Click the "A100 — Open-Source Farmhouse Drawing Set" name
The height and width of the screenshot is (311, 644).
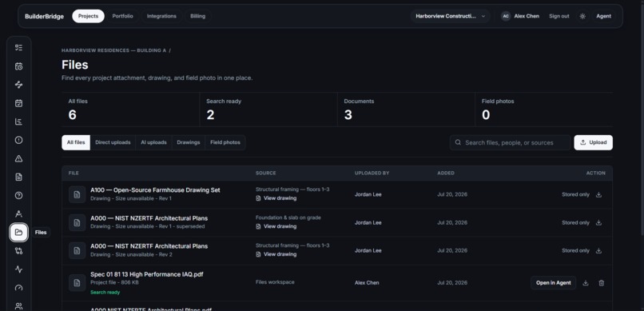tap(155, 190)
